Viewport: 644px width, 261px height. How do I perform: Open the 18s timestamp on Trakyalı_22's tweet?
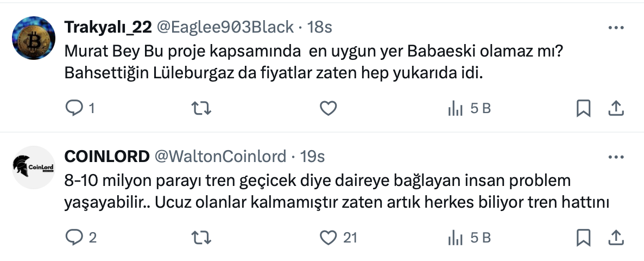click(x=320, y=27)
